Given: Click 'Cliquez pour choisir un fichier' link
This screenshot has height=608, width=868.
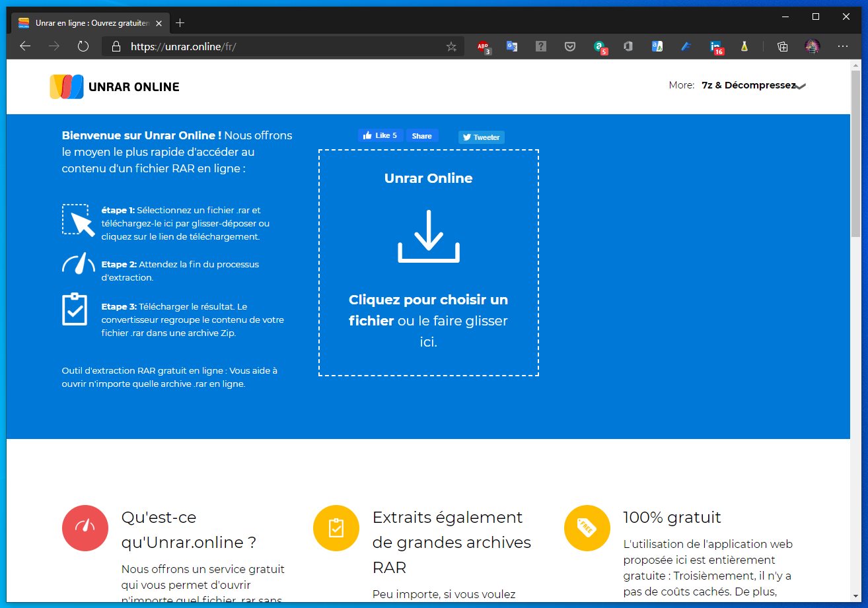Looking at the screenshot, I should point(428,310).
